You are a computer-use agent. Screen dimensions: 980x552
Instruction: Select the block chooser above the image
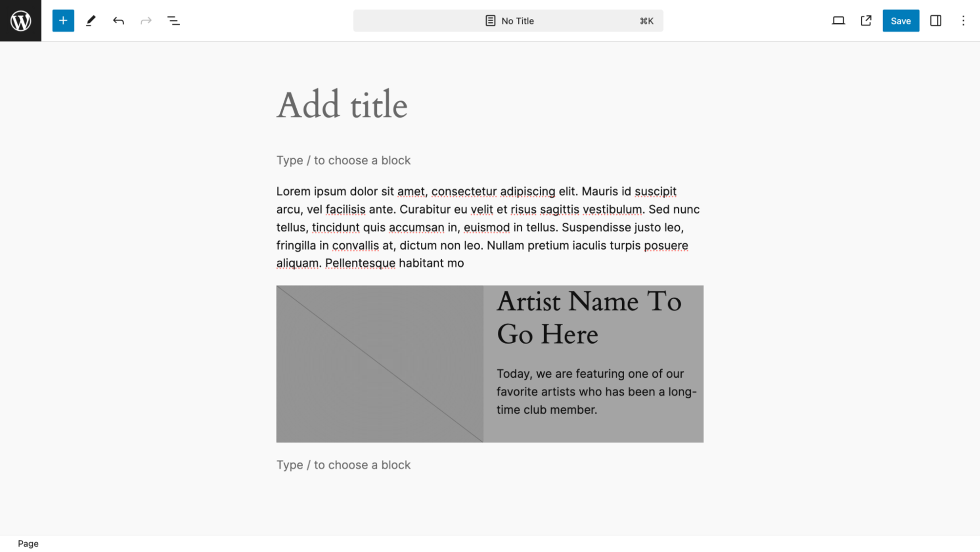coord(343,160)
